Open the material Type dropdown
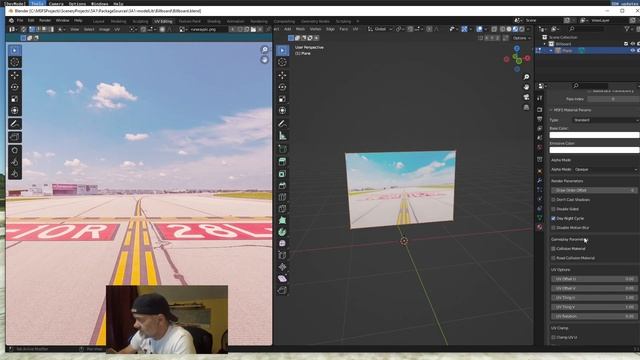The width and height of the screenshot is (640, 360). [x=606, y=120]
